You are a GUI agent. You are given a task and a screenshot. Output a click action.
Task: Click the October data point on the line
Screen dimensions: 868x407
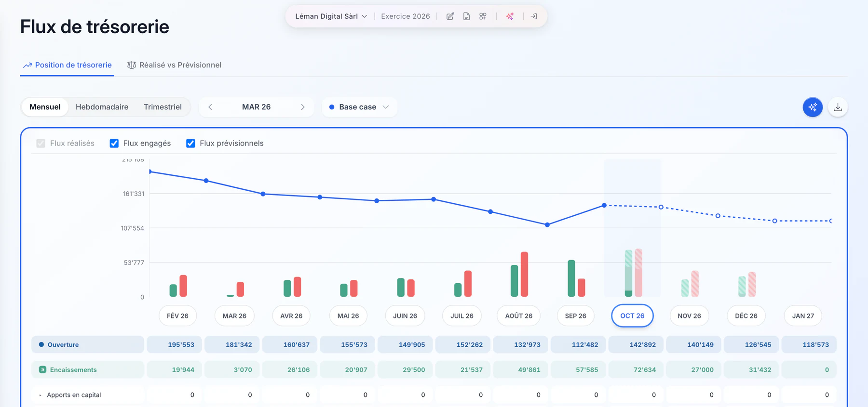coord(604,206)
